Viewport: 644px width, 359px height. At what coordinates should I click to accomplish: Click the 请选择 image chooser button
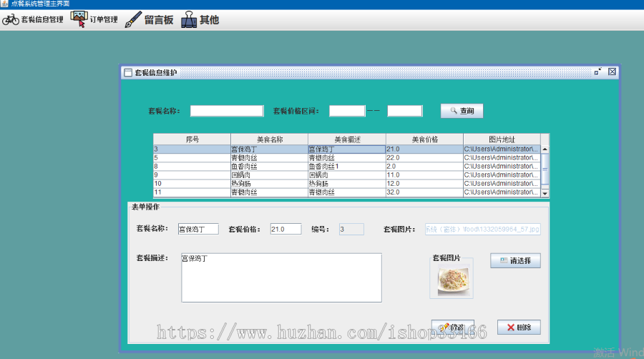click(x=515, y=260)
